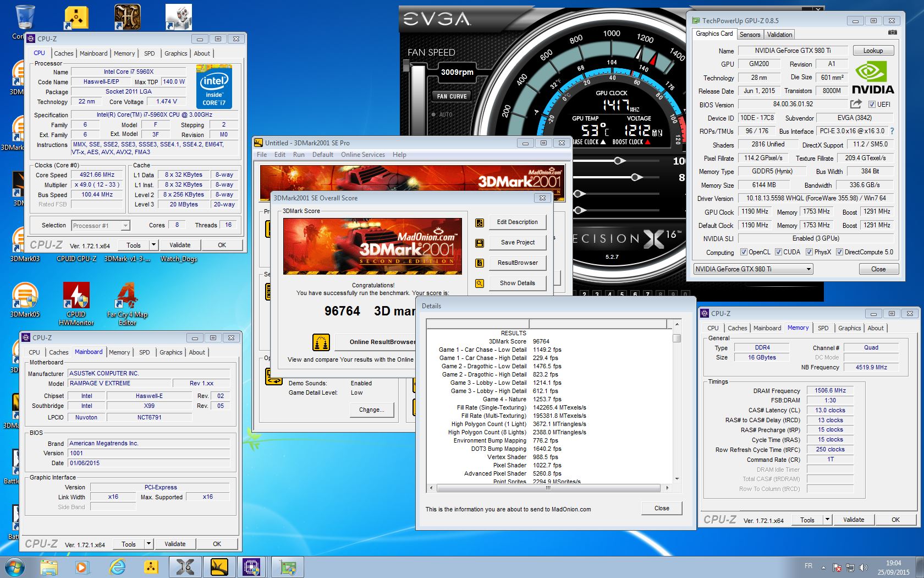Click the clock showing 19:04
Viewport: 924px width, 578px height.
(893, 563)
